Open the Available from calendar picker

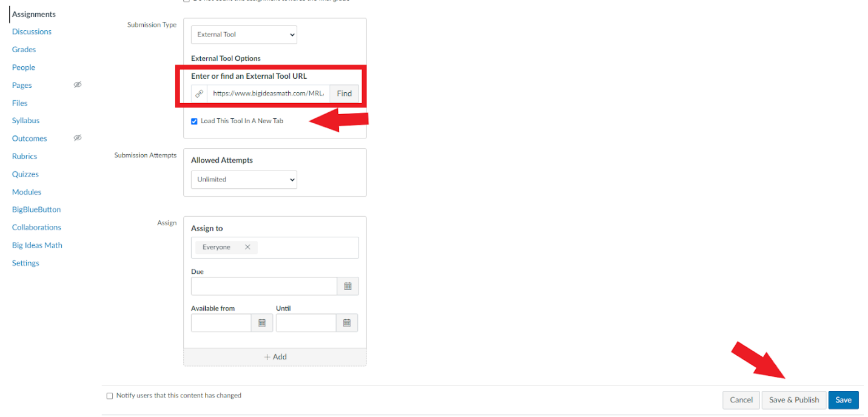pos(262,323)
